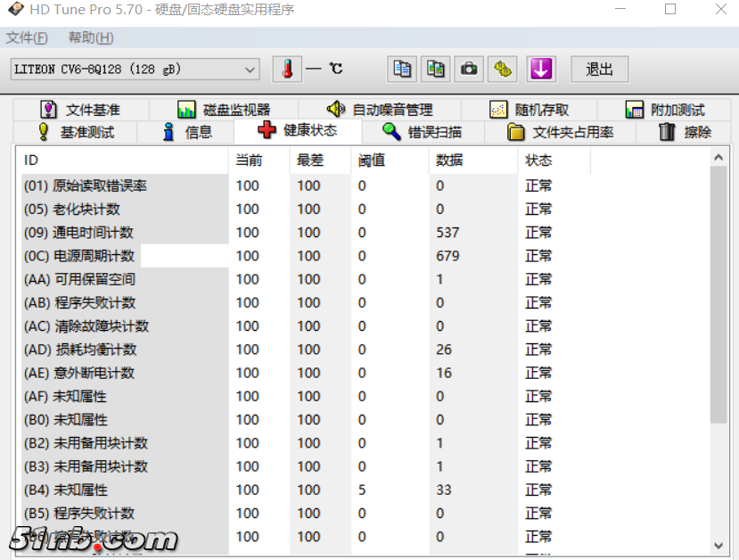Click the purple download arrow icon
The width and height of the screenshot is (739, 560).
[541, 69]
